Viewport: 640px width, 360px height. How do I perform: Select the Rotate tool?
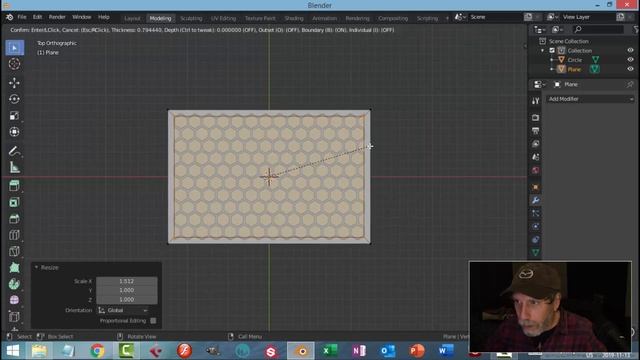point(14,99)
